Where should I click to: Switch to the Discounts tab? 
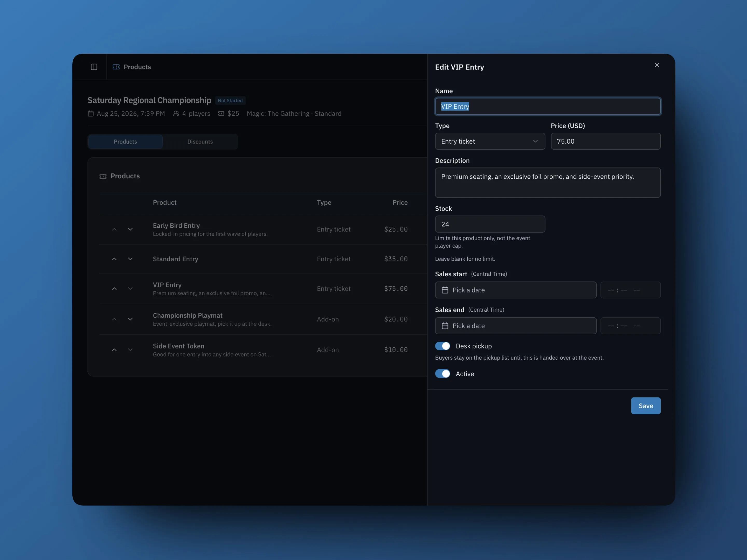coord(200,142)
